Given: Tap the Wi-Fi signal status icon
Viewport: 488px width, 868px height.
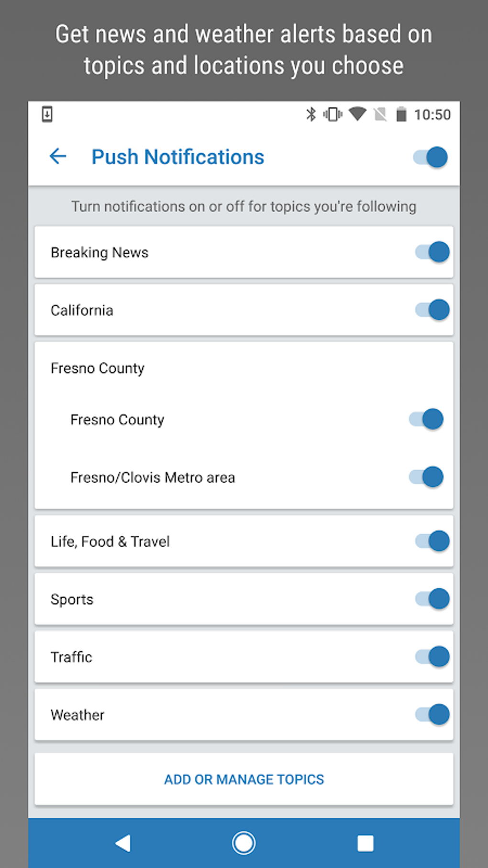Looking at the screenshot, I should coord(357,114).
